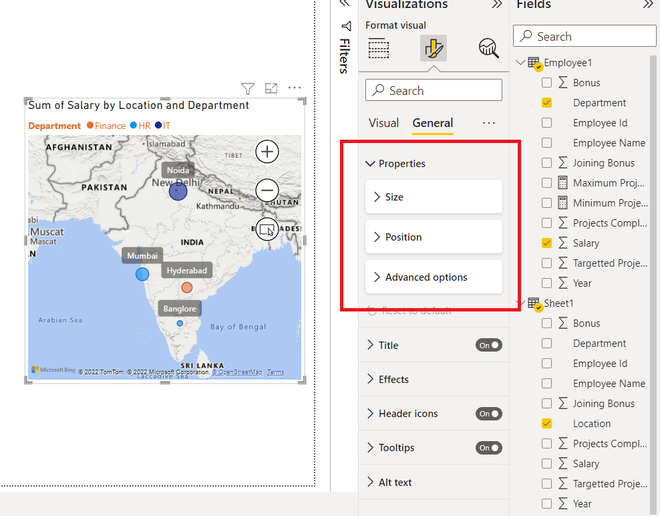Click the sigma icon beside Employee1 Bonus
This screenshot has width=660, height=516.
[563, 82]
